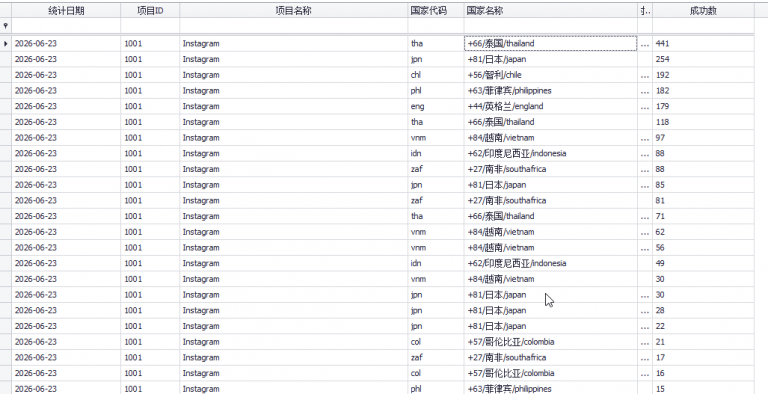Click the Instagram cell in the 192 row
Image resolution: width=768 pixels, height=394 pixels.
pyautogui.click(x=293, y=75)
